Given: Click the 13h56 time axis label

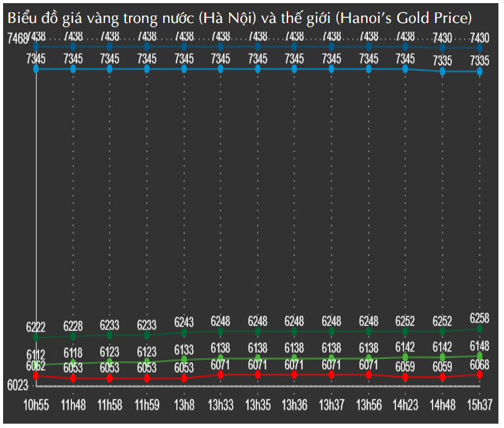Looking at the screenshot, I should coord(369,406).
